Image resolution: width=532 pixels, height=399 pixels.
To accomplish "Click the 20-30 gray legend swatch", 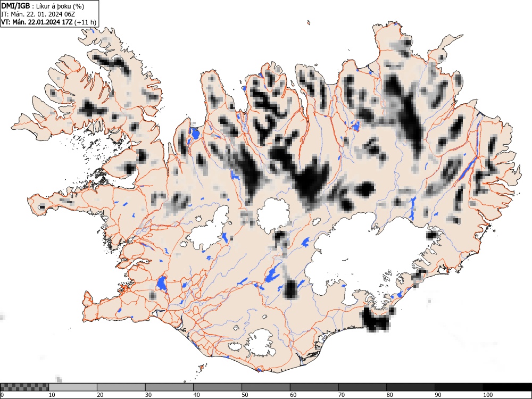I will pos(121,387).
